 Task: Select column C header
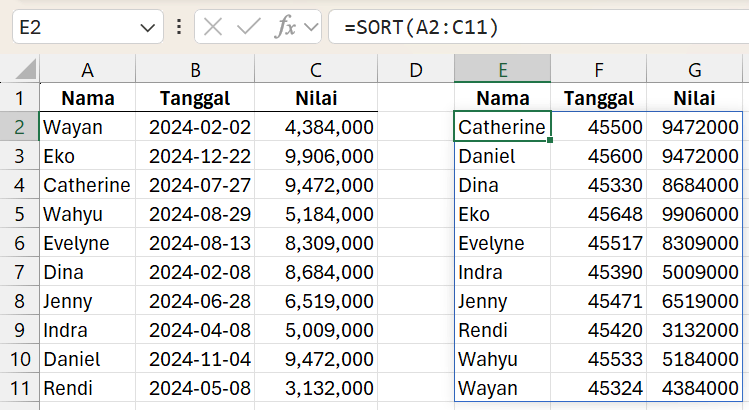[x=316, y=70]
